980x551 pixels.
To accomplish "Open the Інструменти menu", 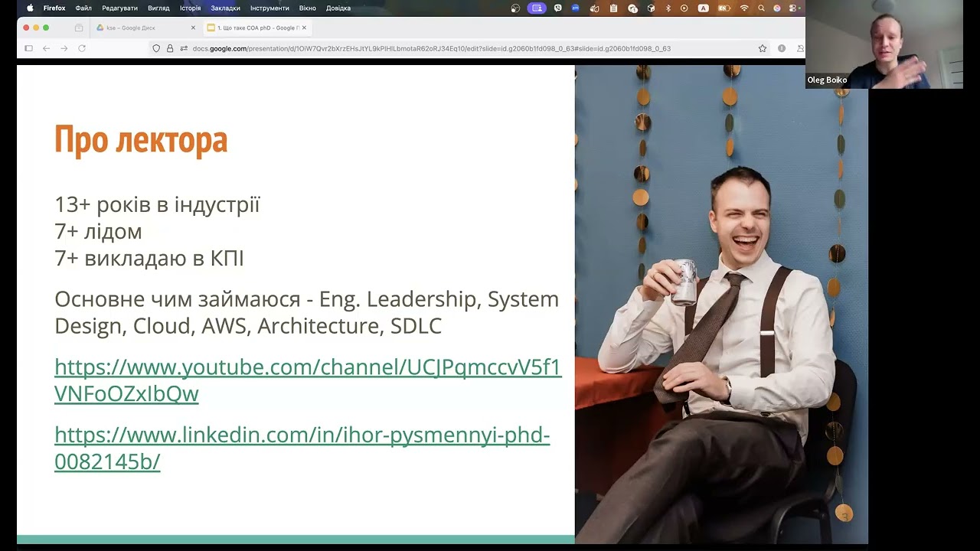I will point(269,8).
